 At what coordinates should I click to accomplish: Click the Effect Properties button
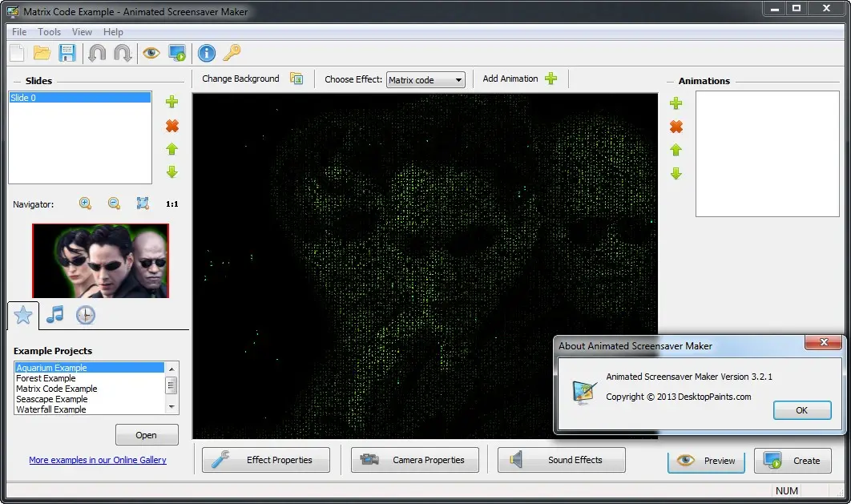[x=266, y=460]
